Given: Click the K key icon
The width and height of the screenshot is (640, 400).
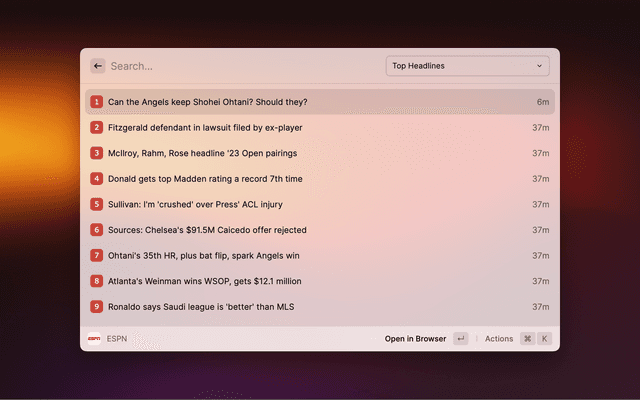Looking at the screenshot, I should pyautogui.click(x=545, y=339).
